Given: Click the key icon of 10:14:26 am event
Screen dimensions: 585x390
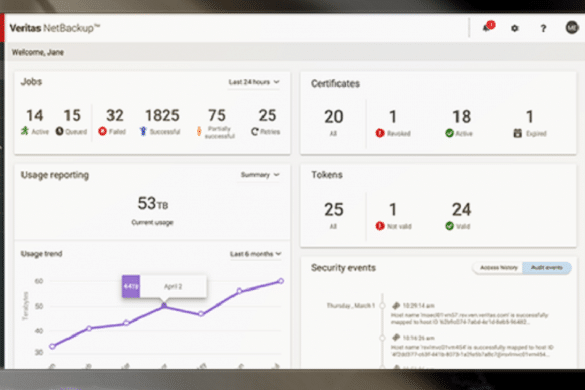Looking at the screenshot, I should point(396,338).
